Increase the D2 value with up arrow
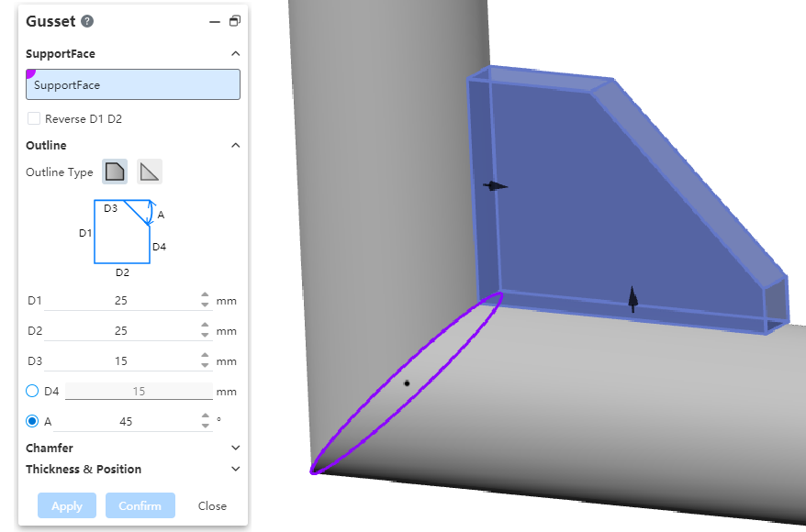This screenshot has width=806, height=532. [x=205, y=327]
